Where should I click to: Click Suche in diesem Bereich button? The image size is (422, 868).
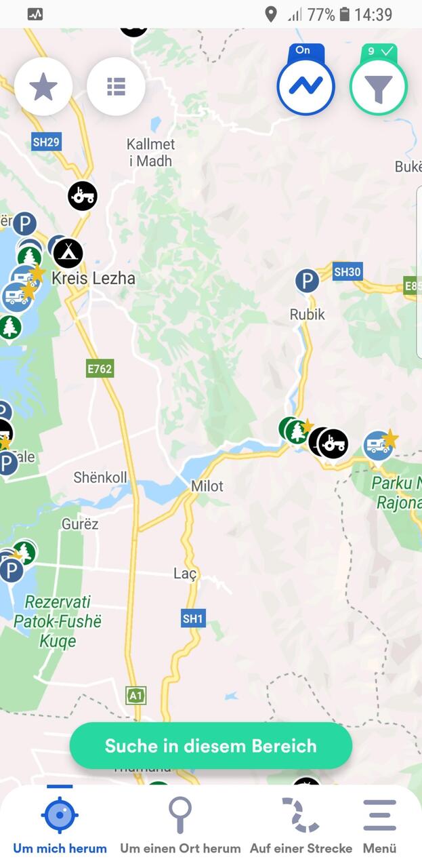[211, 746]
